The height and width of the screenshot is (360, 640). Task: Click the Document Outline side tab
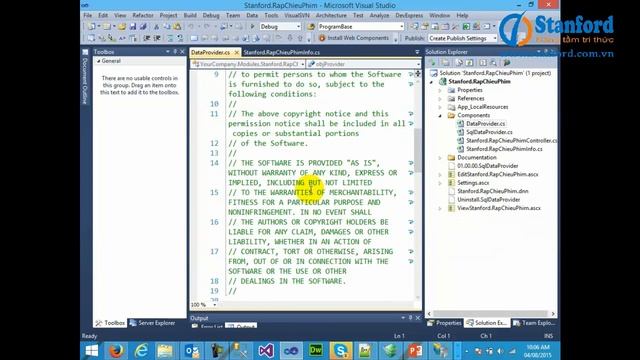tap(85, 81)
